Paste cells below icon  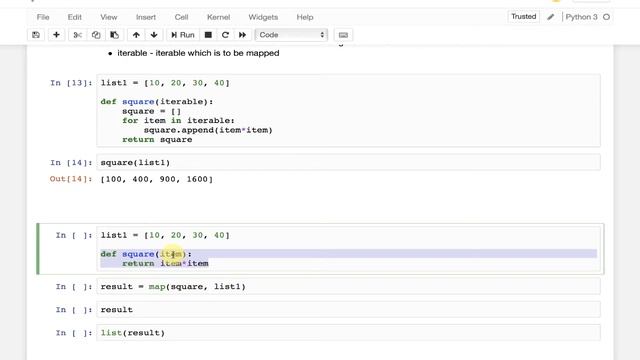pos(115,35)
